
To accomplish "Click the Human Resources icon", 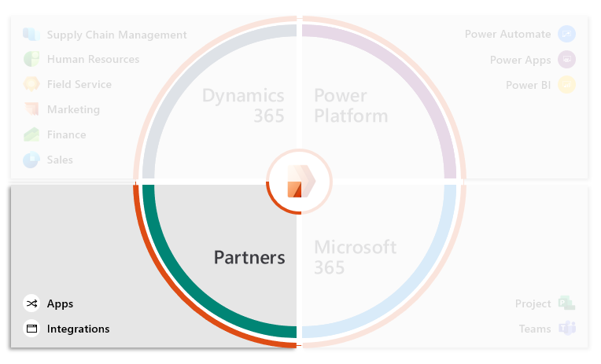I will click(31, 60).
